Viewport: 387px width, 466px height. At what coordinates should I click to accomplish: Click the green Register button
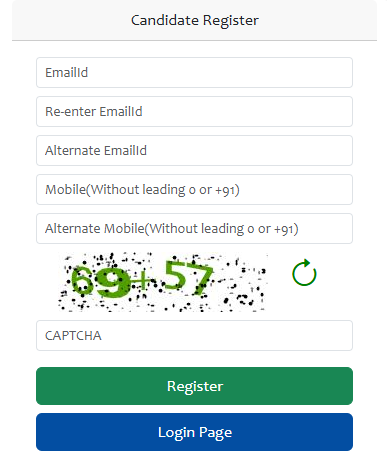[194, 386]
